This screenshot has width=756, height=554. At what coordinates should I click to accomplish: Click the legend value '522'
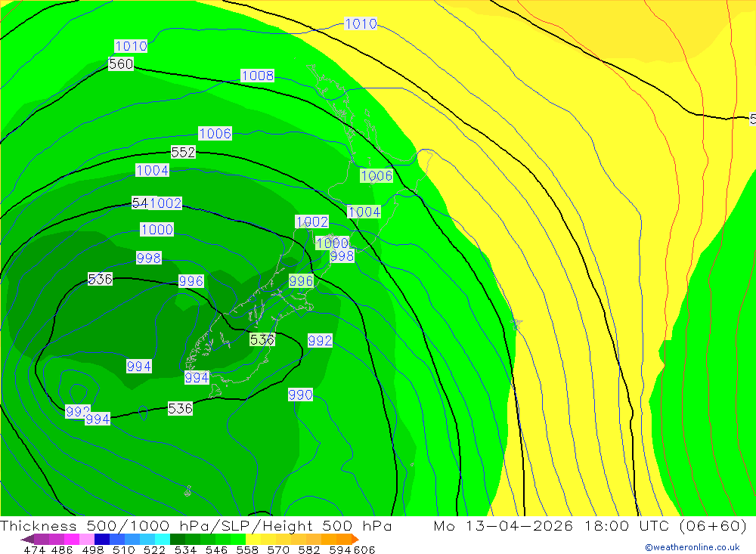(154, 549)
